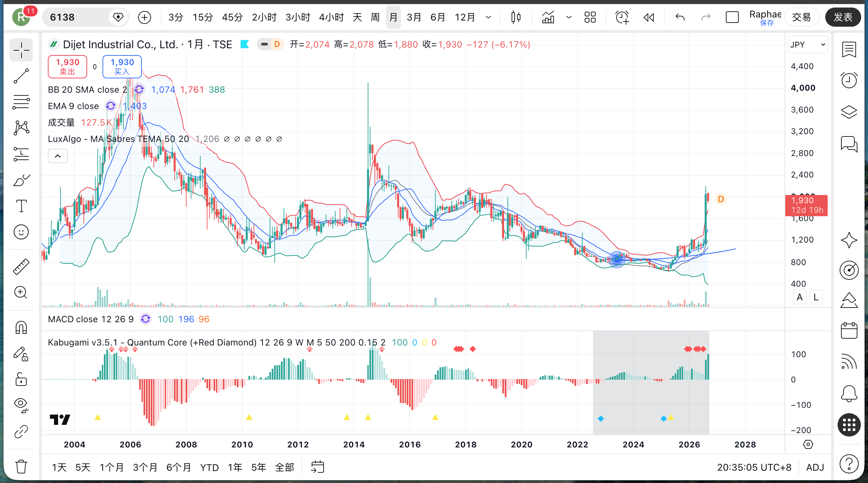Select the ruler measure tool

[x=21, y=267]
